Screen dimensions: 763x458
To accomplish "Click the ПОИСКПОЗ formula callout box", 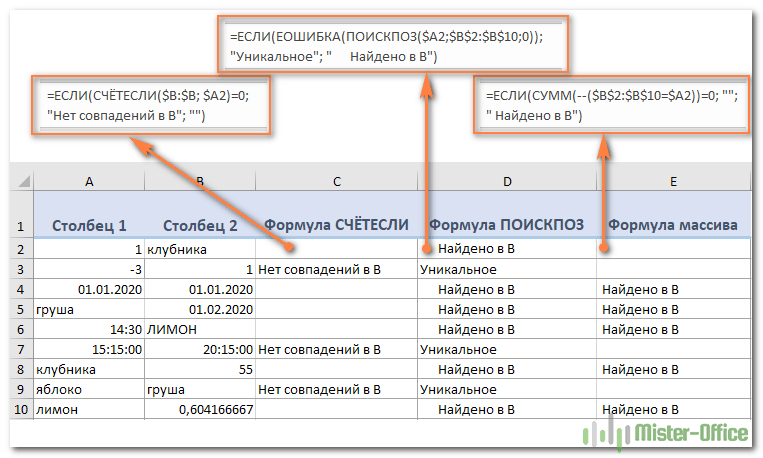I will pyautogui.click(x=393, y=44).
